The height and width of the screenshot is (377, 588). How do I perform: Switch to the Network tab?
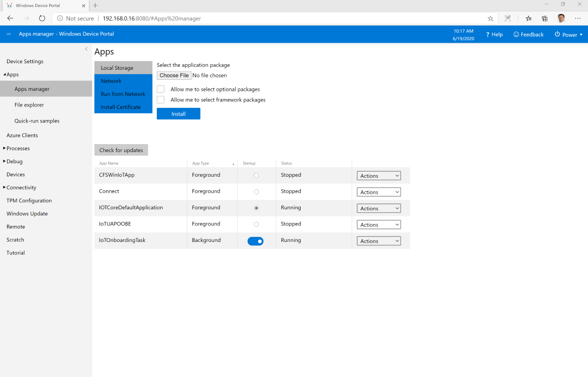[123, 81]
